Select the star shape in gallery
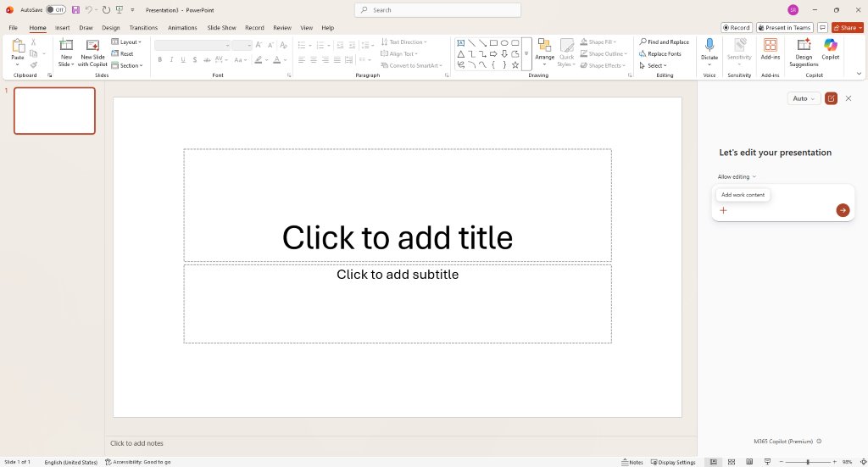The width and height of the screenshot is (868, 467). [515, 64]
